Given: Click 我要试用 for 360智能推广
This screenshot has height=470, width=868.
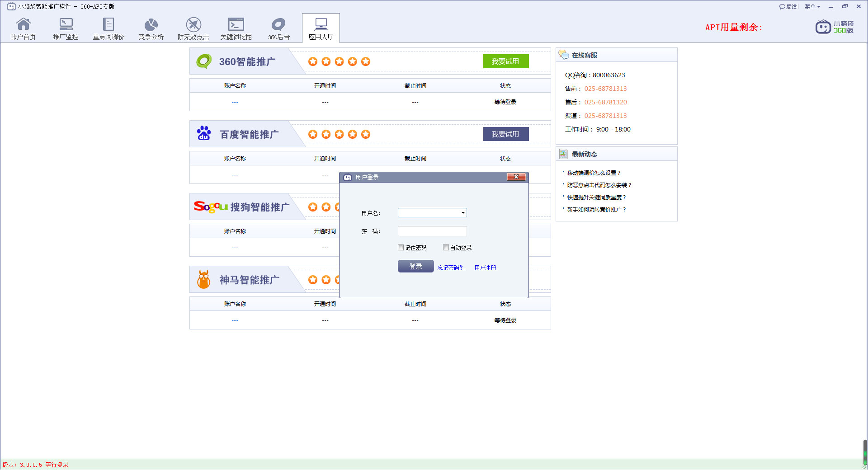Looking at the screenshot, I should tap(505, 61).
